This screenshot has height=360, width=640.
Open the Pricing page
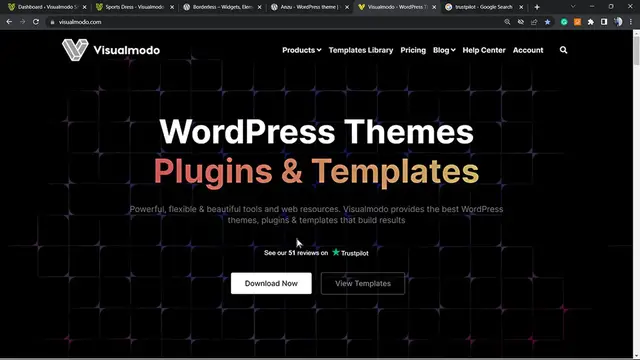point(413,50)
